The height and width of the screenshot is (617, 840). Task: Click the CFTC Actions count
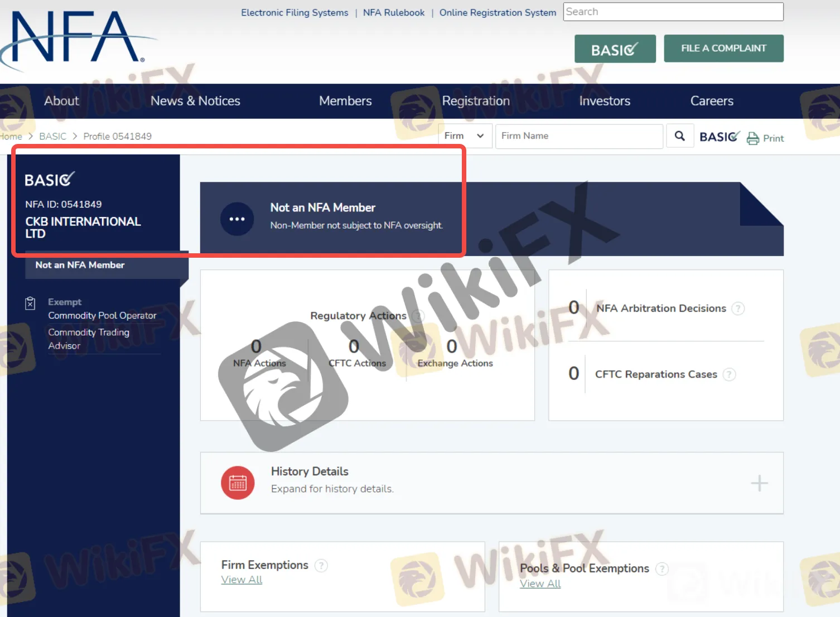pyautogui.click(x=354, y=347)
